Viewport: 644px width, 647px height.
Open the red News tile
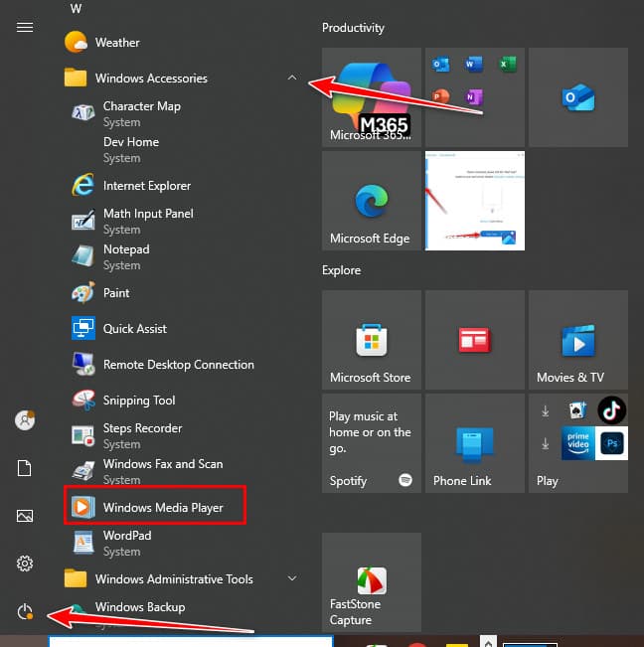point(475,340)
